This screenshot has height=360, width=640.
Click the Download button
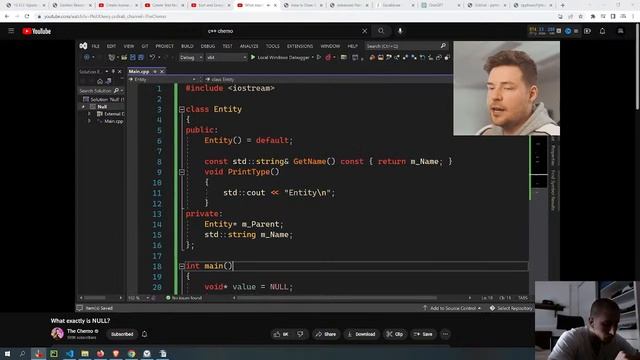coord(361,334)
